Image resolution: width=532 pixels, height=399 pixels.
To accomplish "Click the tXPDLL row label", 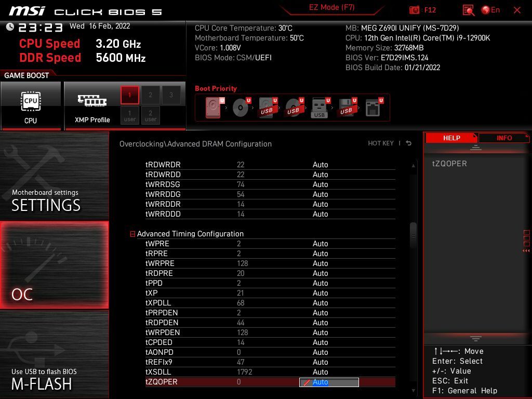I will pyautogui.click(x=158, y=303).
